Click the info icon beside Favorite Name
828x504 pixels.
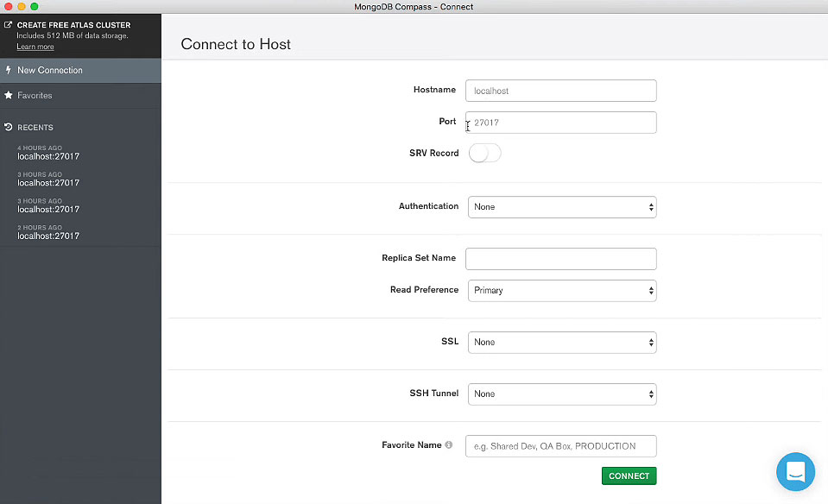click(x=449, y=445)
